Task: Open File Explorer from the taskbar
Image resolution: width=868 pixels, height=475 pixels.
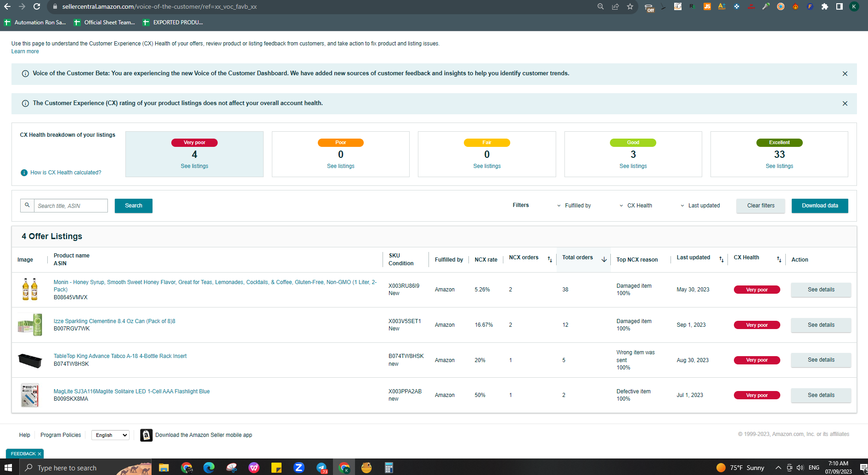Action: [164, 468]
